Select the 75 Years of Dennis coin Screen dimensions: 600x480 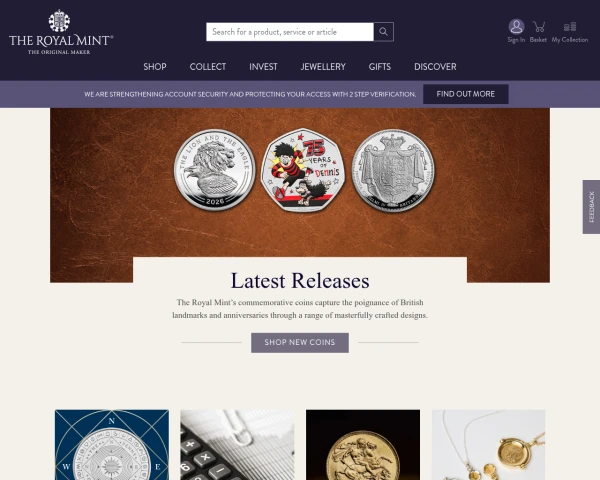[303, 170]
